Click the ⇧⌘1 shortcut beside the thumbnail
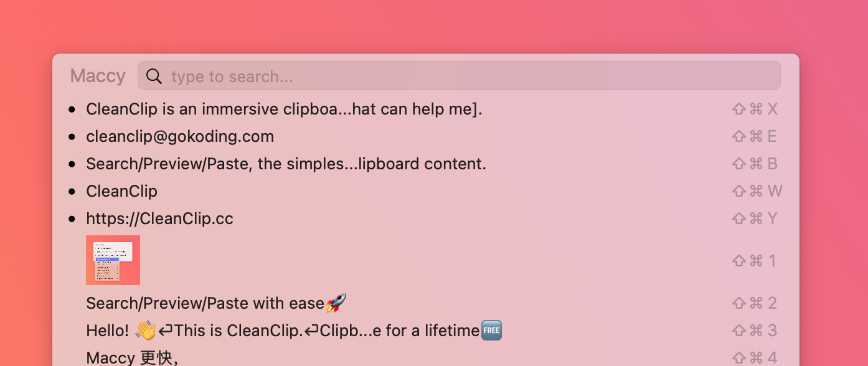Image resolution: width=868 pixels, height=366 pixels. 755,260
